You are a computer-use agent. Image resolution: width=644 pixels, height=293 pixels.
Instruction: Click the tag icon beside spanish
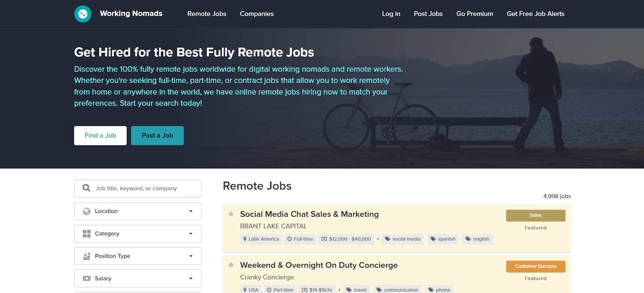click(x=433, y=239)
